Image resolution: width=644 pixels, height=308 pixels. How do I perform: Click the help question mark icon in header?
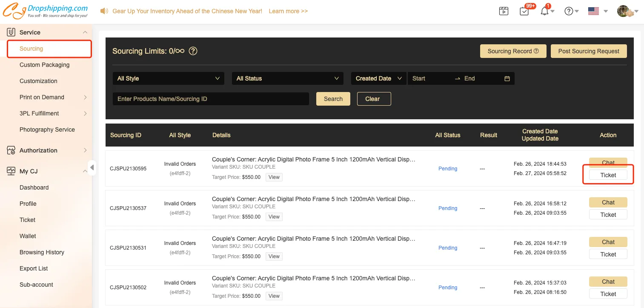[569, 12]
